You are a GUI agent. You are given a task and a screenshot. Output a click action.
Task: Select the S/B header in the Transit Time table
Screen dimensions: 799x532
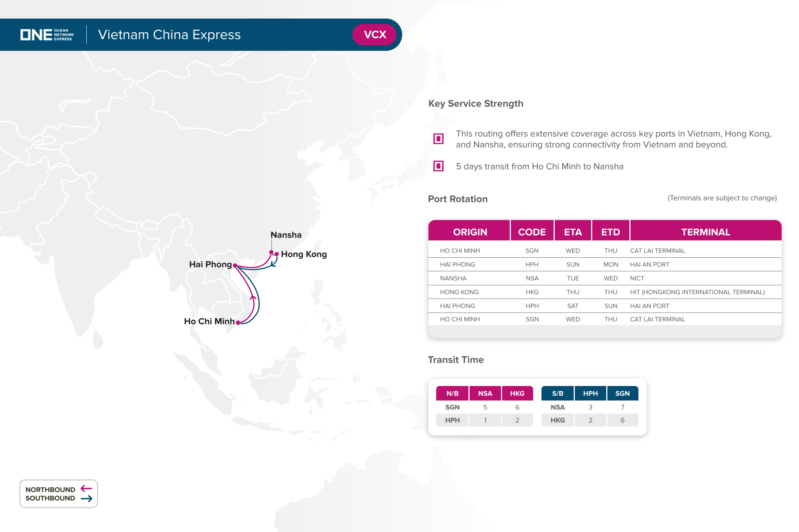click(x=557, y=394)
